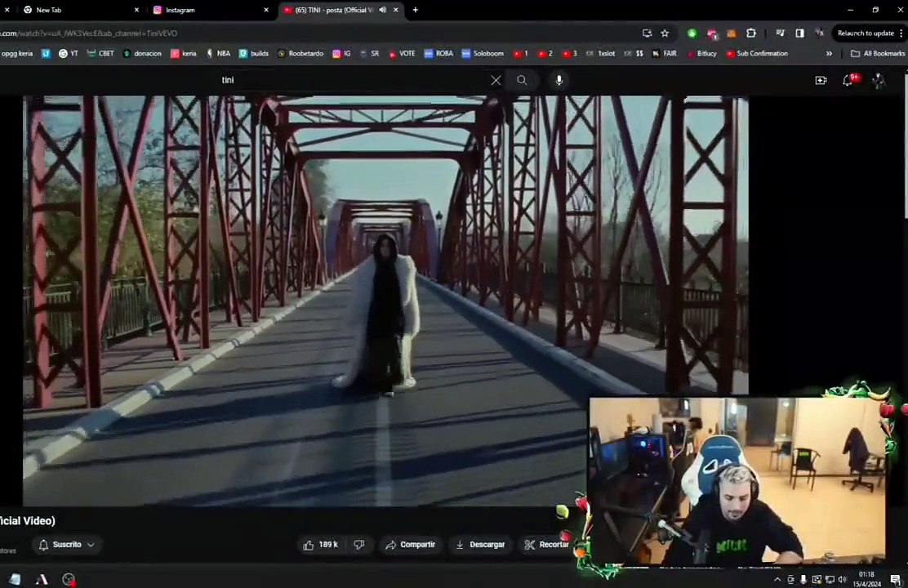Open YouTube account avatar menu
The image size is (908, 588).
879,81
